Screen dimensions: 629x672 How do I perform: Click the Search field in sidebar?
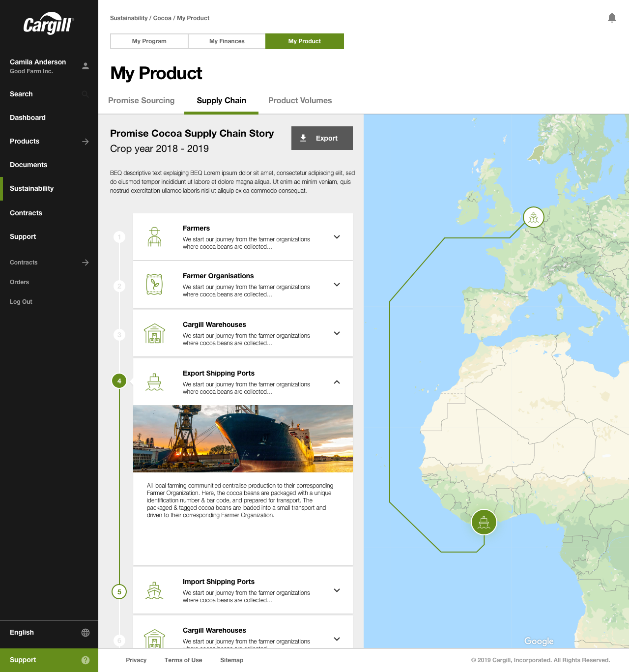pyautogui.click(x=49, y=94)
